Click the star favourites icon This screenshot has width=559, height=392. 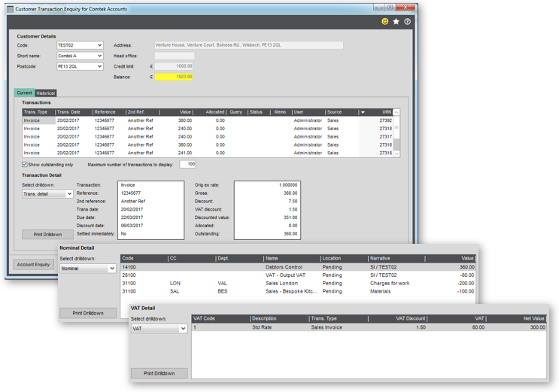click(x=396, y=21)
